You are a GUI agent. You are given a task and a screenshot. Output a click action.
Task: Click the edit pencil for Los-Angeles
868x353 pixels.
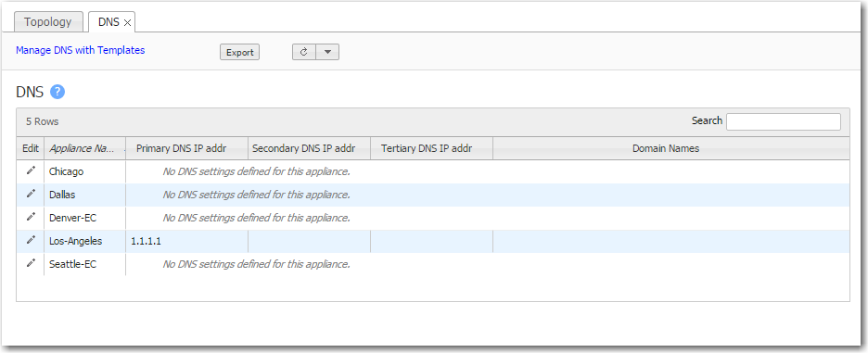click(x=31, y=241)
